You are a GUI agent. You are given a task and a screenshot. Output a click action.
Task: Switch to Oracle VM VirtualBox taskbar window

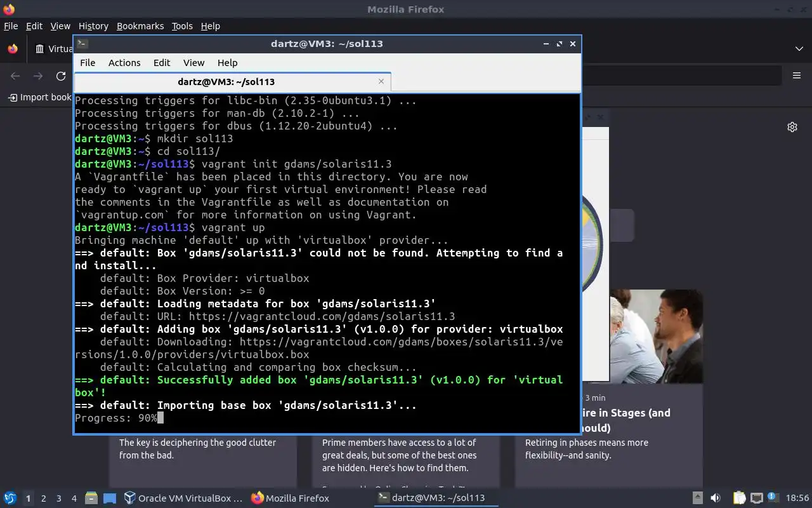pos(183,498)
